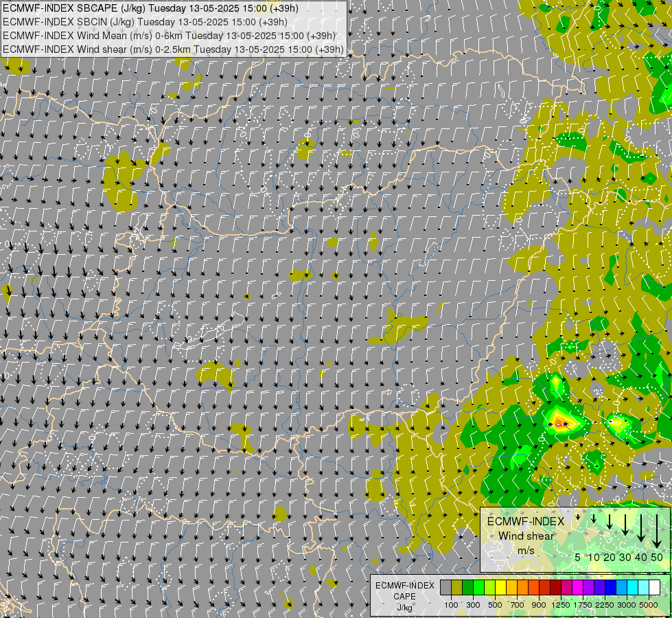Click the Wind Mean 0-6km header line
This screenshot has width=672, height=618.
(170, 36)
